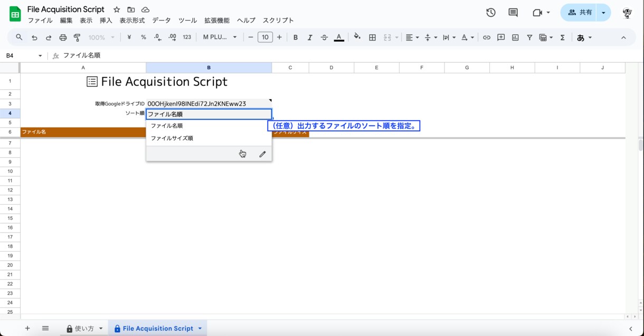Image resolution: width=644 pixels, height=336 pixels.
Task: View cloud save status icon
Action: 145,9
